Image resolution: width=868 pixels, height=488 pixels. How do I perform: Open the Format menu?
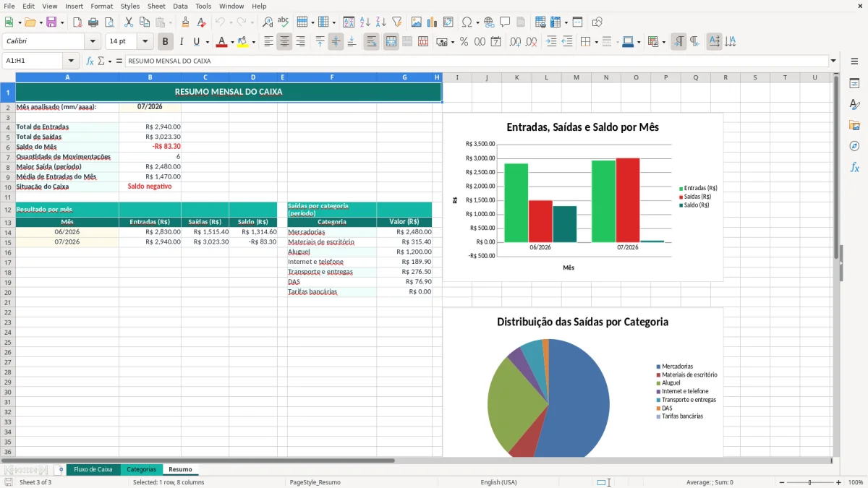(x=102, y=6)
